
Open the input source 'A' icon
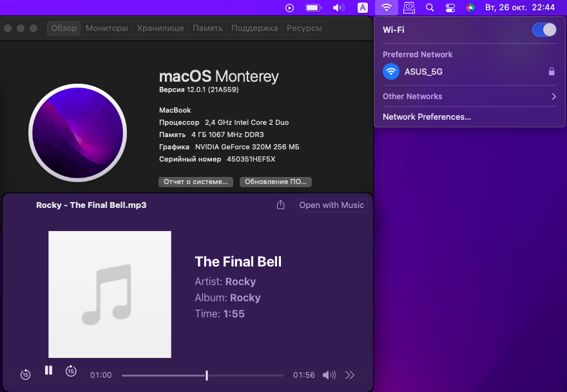[x=363, y=8]
